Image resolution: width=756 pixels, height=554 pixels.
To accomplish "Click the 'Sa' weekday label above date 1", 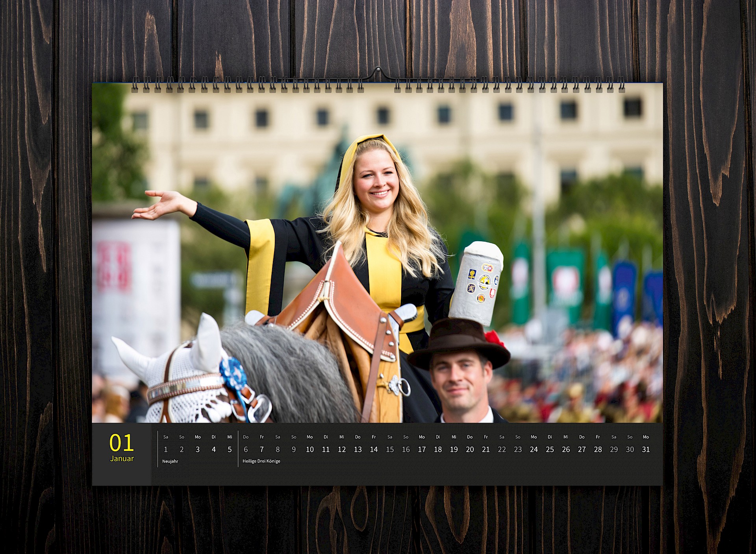I will click(166, 437).
